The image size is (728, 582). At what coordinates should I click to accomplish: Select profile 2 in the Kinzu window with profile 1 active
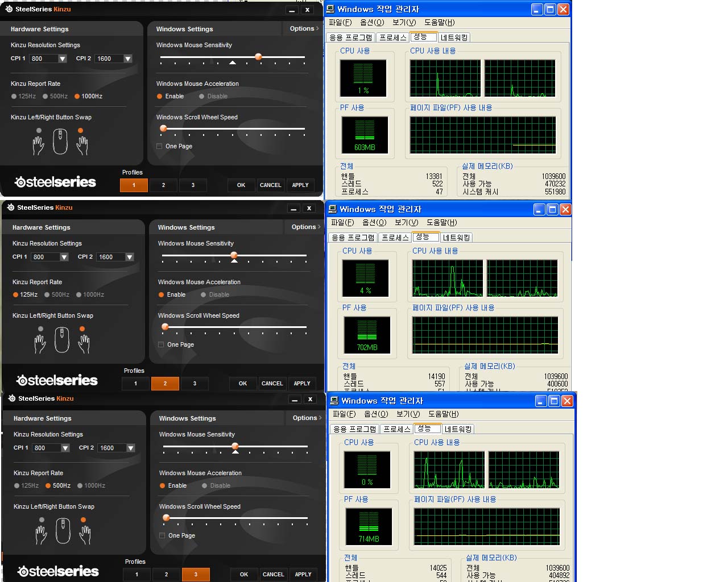163,185
